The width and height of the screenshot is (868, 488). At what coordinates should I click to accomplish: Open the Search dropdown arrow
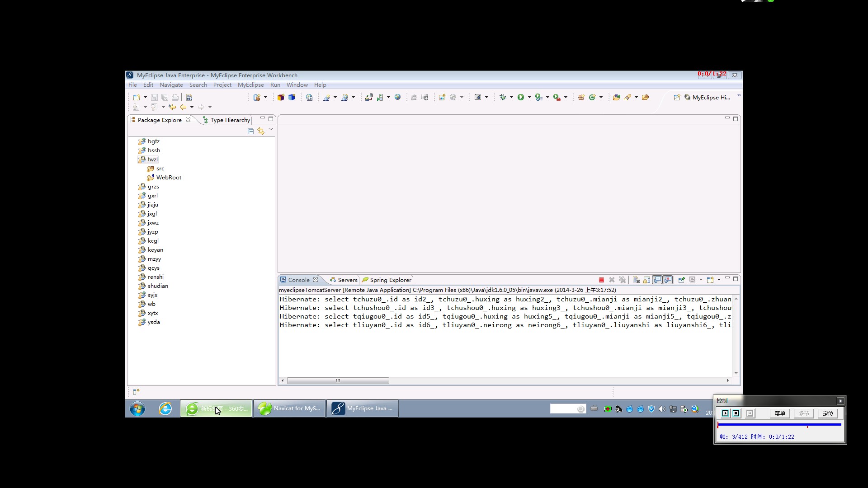point(636,97)
